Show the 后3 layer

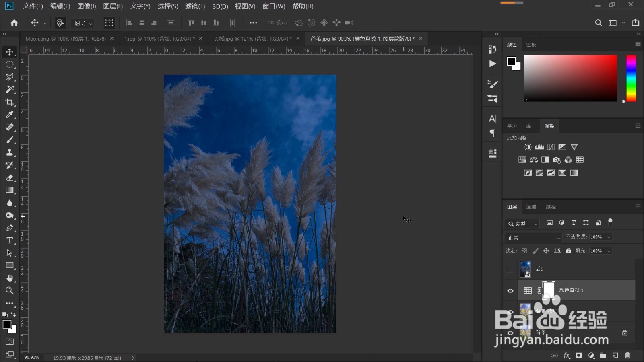click(510, 269)
